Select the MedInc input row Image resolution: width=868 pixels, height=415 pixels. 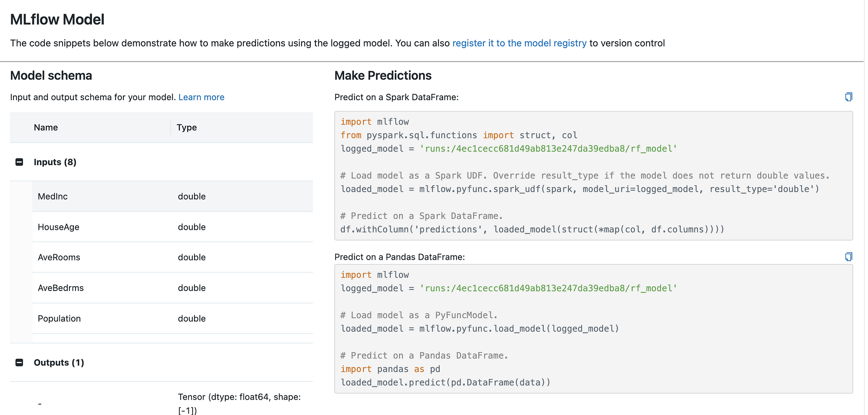coord(172,196)
